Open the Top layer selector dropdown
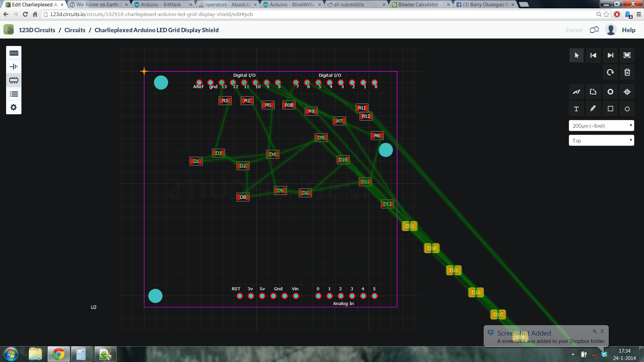The height and width of the screenshot is (362, 644). point(601,140)
